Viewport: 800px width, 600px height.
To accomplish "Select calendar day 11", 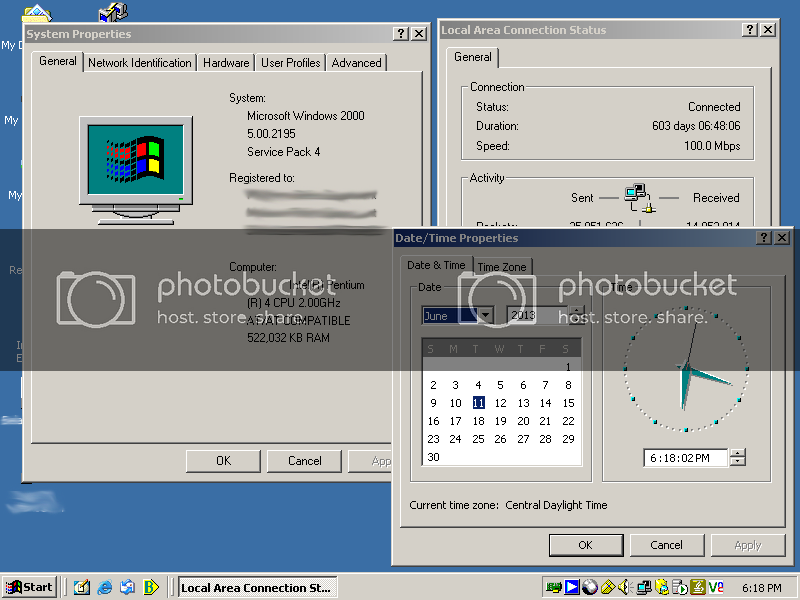I will pyautogui.click(x=478, y=403).
